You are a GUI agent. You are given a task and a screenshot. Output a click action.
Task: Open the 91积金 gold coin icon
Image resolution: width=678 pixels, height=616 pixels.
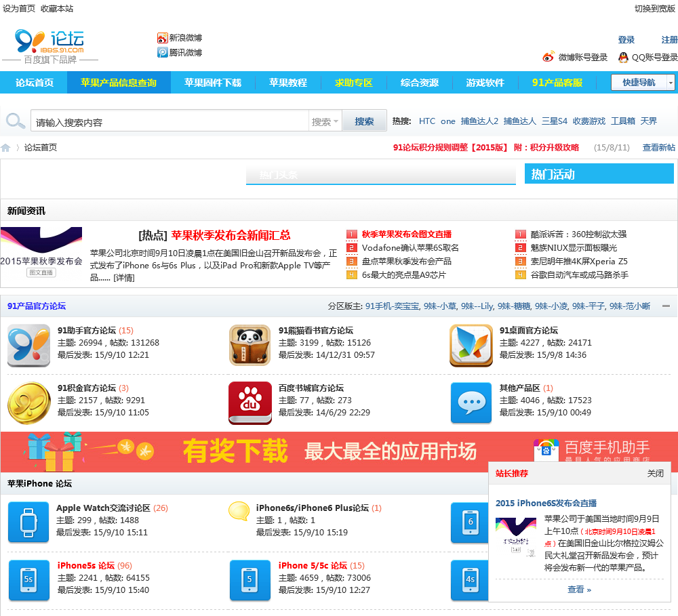[28, 403]
